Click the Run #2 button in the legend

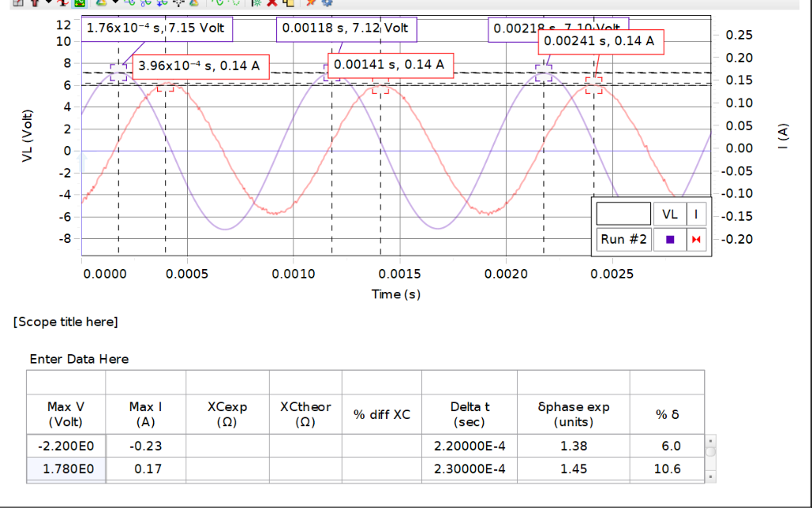(623, 239)
